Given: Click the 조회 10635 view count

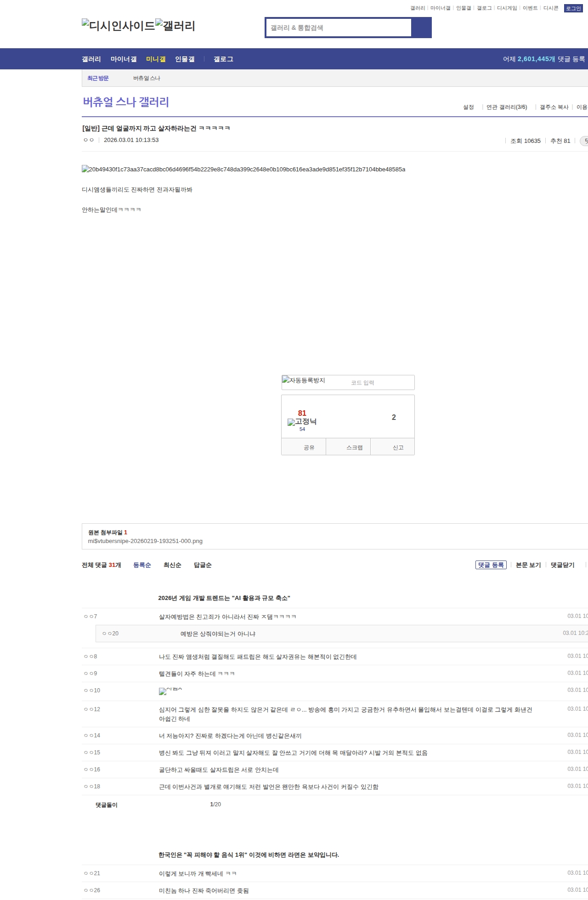Looking at the screenshot, I should point(526,141).
